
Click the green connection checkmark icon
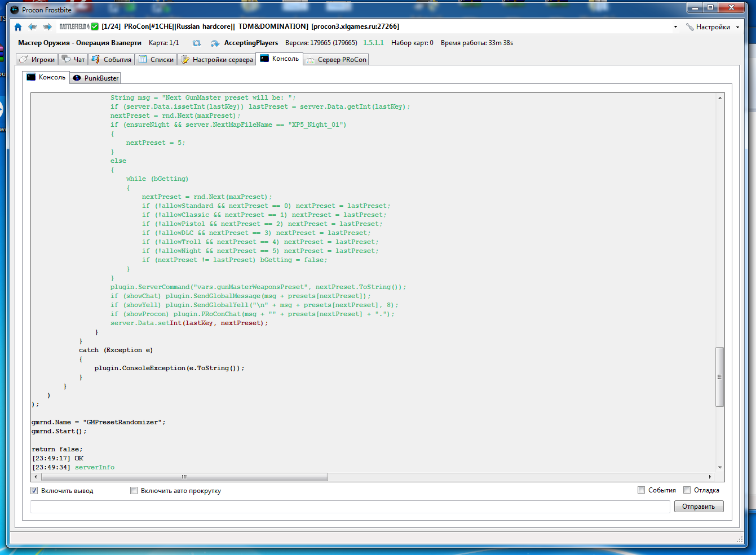[x=95, y=26]
